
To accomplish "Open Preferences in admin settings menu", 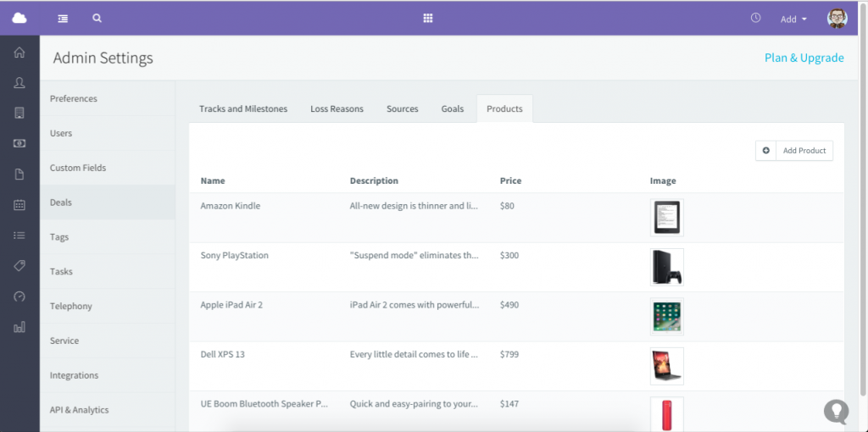I will [108, 98].
